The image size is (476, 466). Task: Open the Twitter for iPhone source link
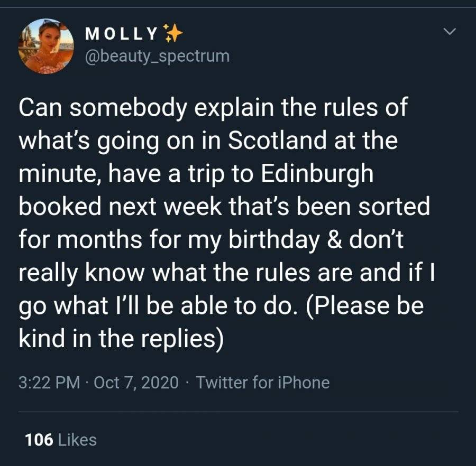[x=262, y=383]
